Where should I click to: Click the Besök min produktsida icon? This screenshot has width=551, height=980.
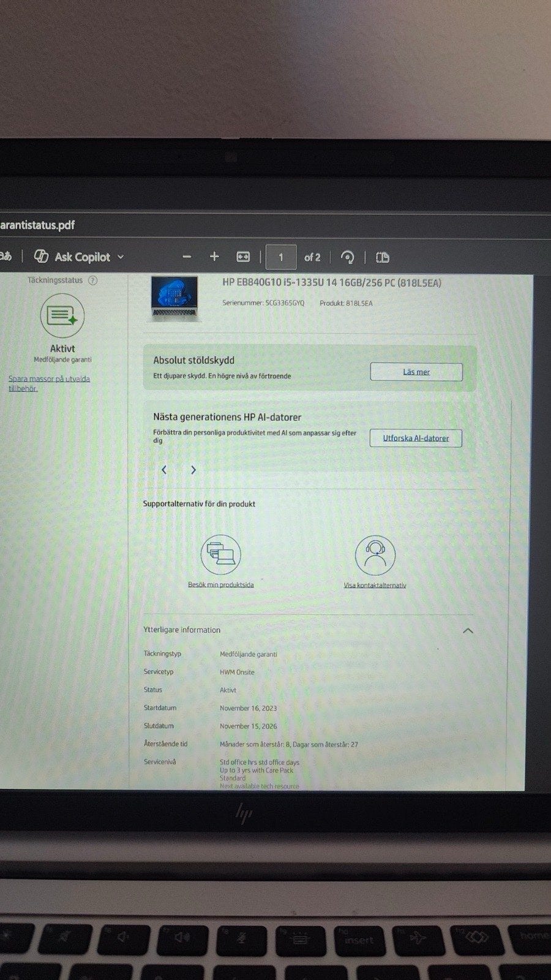[x=220, y=554]
